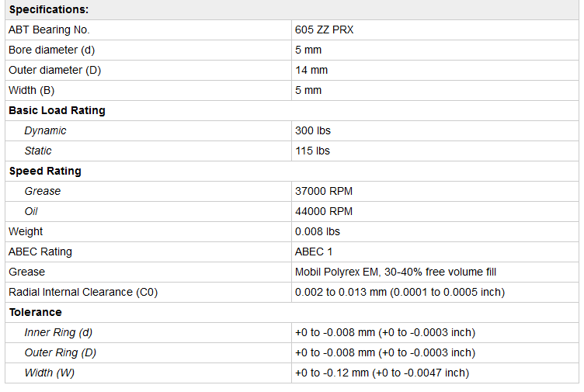Screen dimensions: 584x392
Task: Select the bearing number 605 ZZ PRX
Action: click(x=325, y=30)
